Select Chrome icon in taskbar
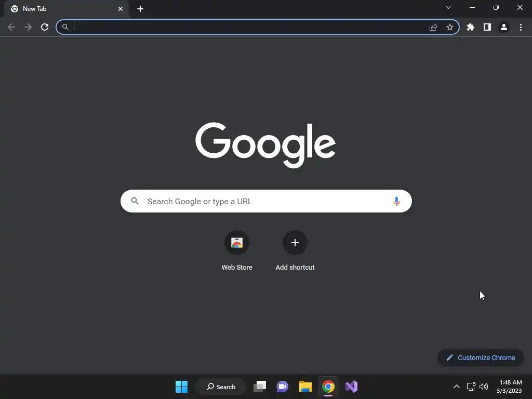Screen dimensions: 532x399 [328, 387]
